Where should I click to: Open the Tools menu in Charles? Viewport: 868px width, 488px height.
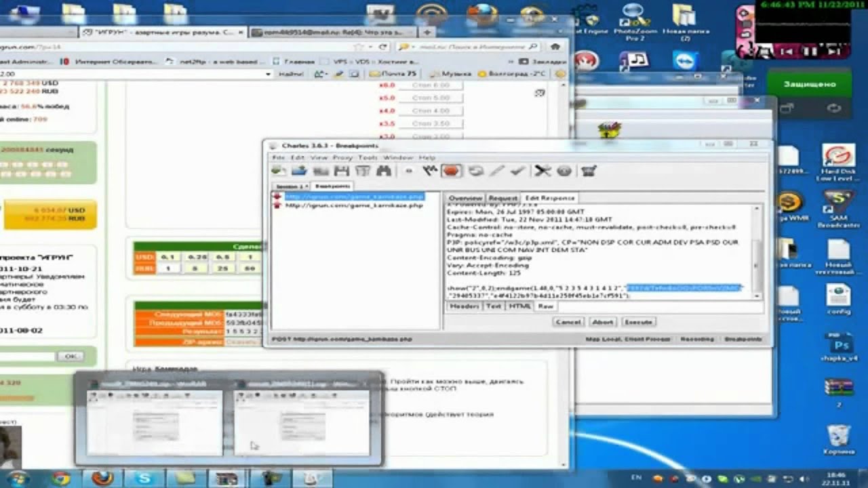[368, 157]
